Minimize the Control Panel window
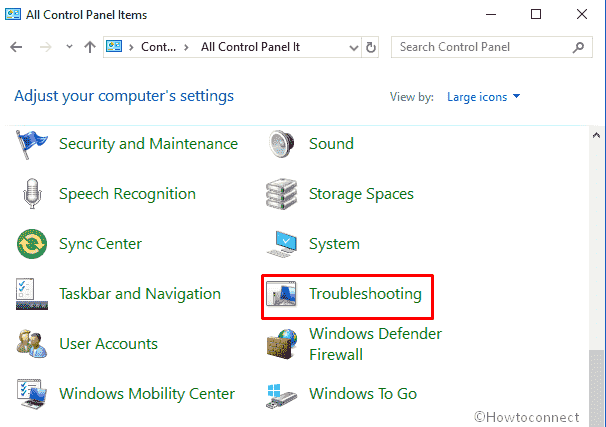606x427 pixels. point(491,15)
